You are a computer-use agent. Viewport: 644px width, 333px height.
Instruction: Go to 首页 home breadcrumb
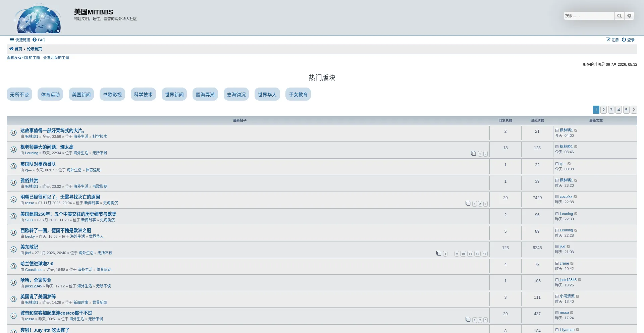[16, 49]
